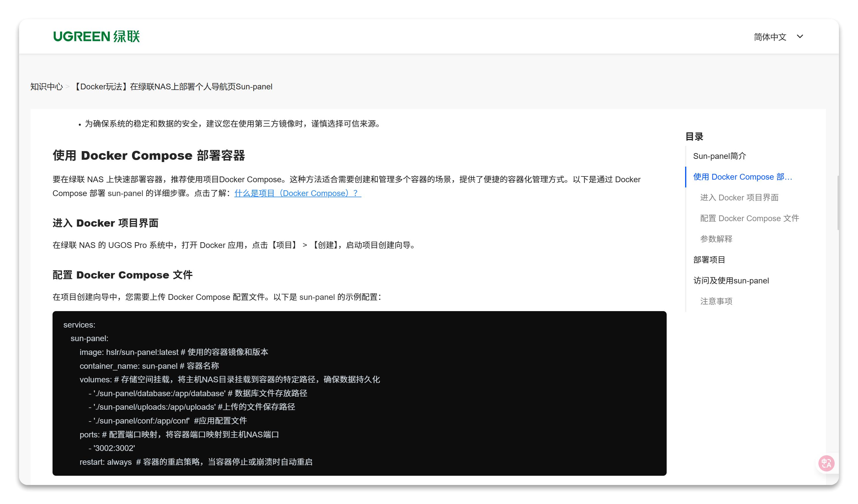
Task: Go to 进入 Docker 项目界面 contents entry
Action: coord(739,198)
